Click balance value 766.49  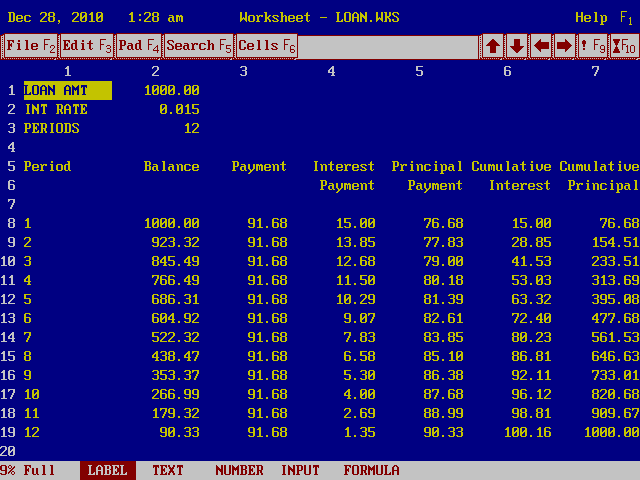click(x=176, y=280)
